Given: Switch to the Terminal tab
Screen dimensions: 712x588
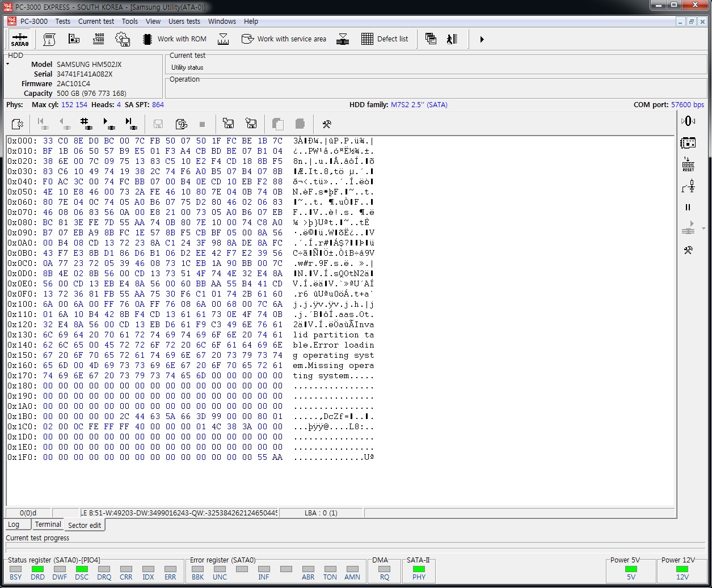Looking at the screenshot, I should click(x=48, y=524).
